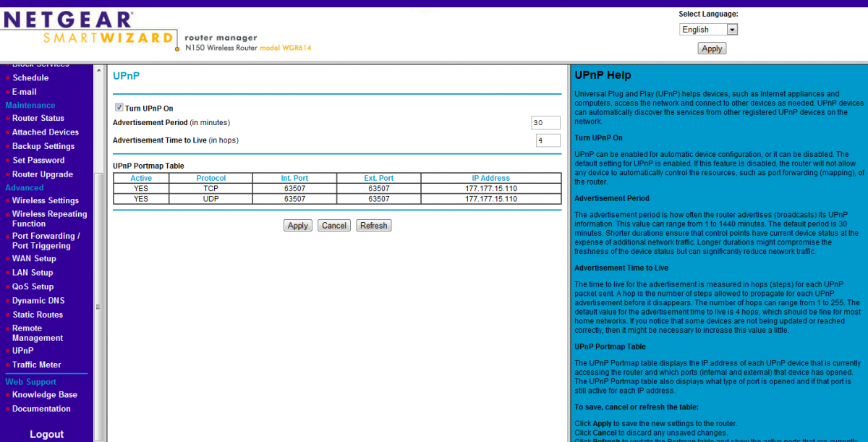Open Router Status page
The height and width of the screenshot is (442, 868).
38,118
